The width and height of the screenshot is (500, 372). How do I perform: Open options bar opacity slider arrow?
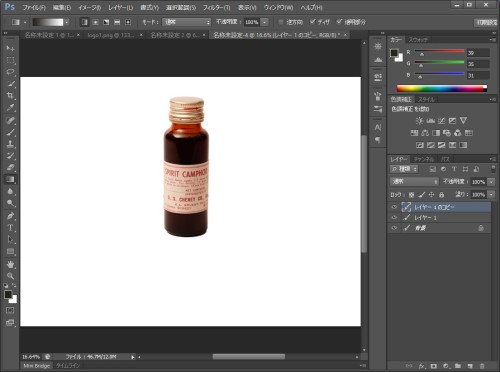(x=264, y=22)
